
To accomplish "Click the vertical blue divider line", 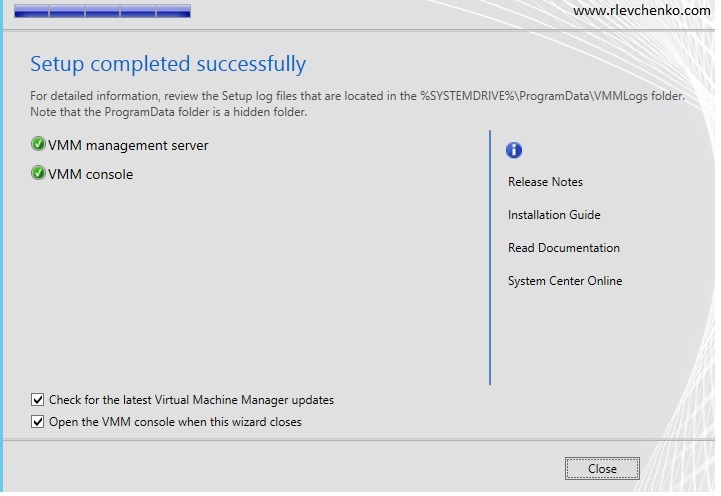I will pyautogui.click(x=490, y=257).
